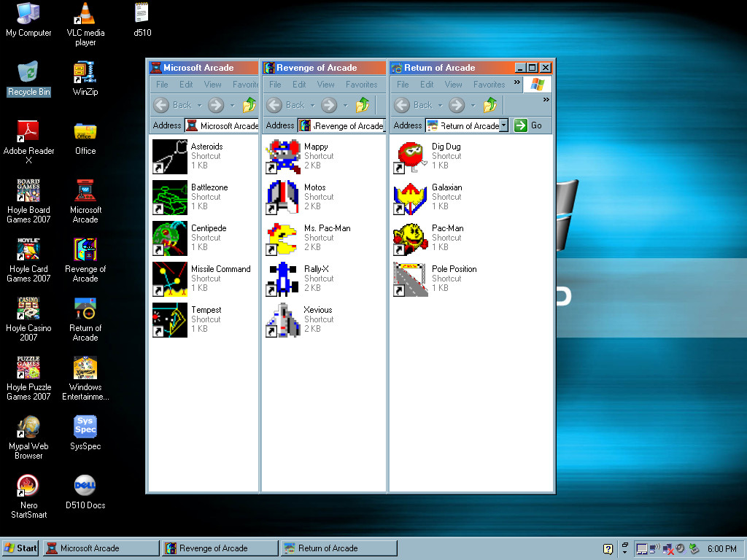Open View menu in Microsoft Arcade window
Screen dimensions: 747x560
click(x=212, y=85)
